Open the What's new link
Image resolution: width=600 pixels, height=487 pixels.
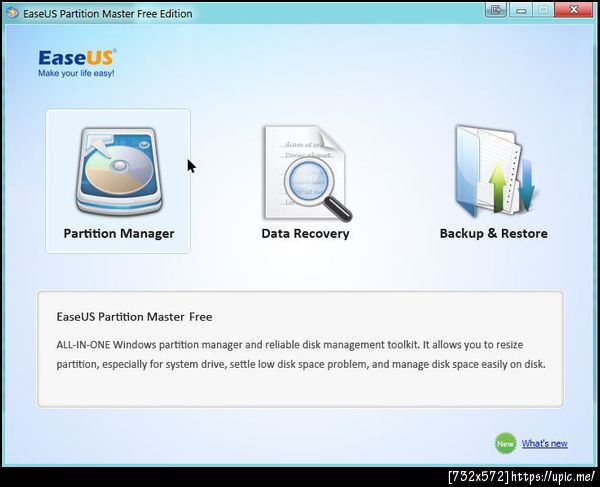[545, 443]
